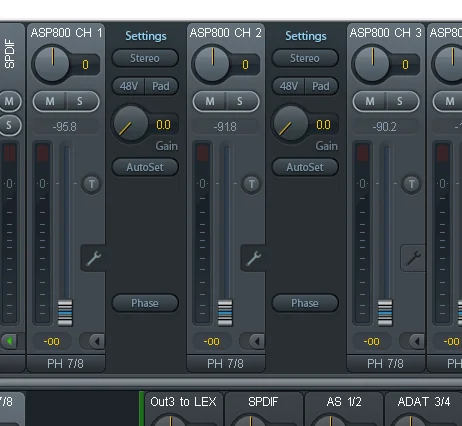The image size is (462, 426).
Task: Mute ASP800 CH 2
Action: [210, 101]
